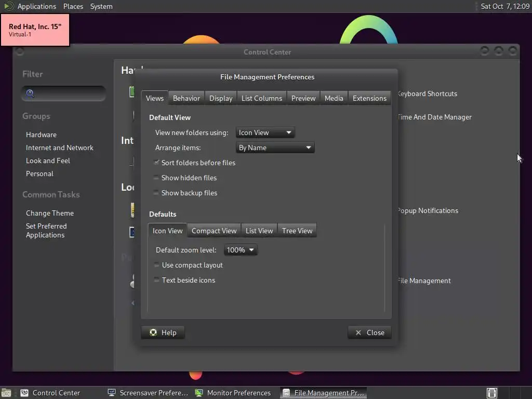Switch Defaults to Tree View tab
532x399 pixels.
[297, 231]
